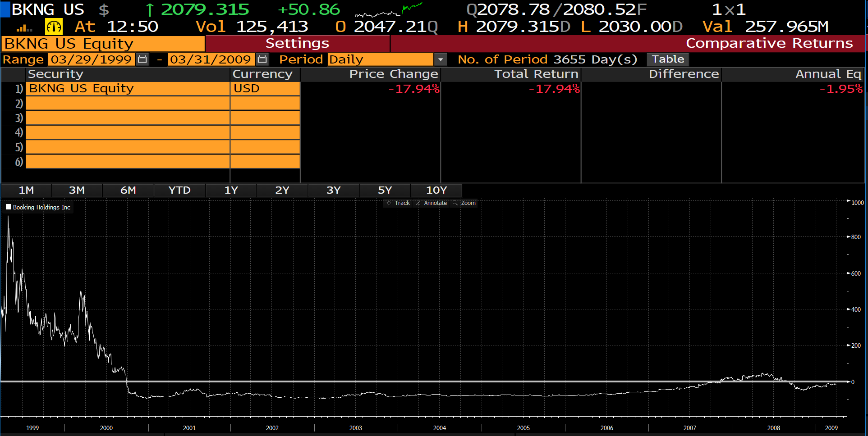The image size is (868, 436).
Task: Select the 10Y range tab
Action: [436, 190]
